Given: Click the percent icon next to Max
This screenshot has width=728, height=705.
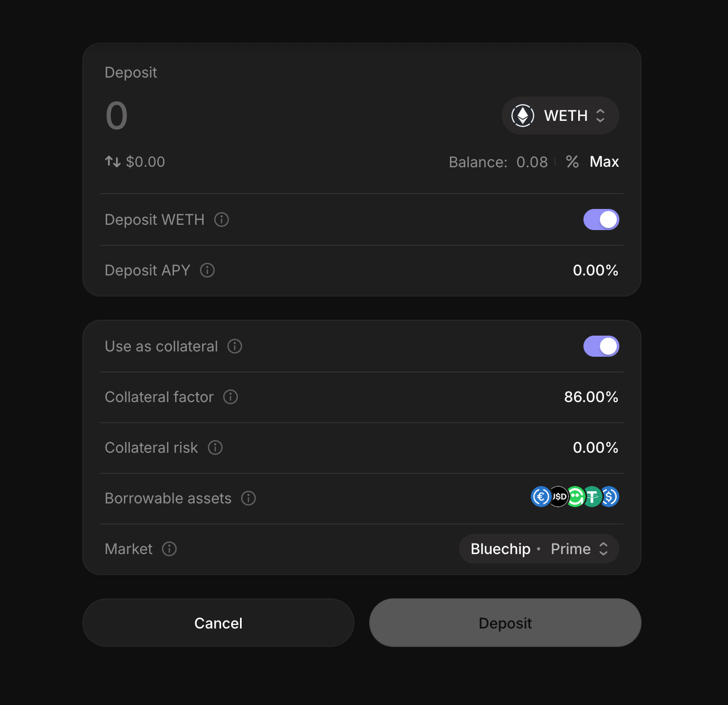Looking at the screenshot, I should [x=572, y=161].
